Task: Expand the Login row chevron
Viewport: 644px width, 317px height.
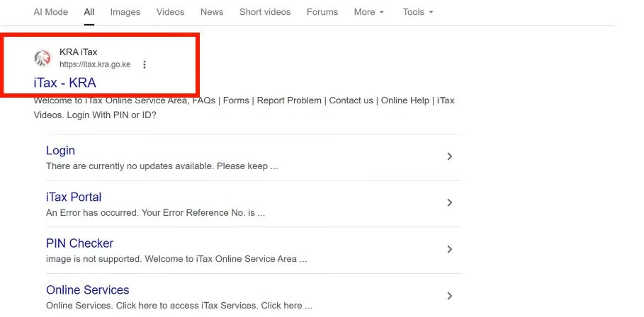Action: pyautogui.click(x=450, y=156)
